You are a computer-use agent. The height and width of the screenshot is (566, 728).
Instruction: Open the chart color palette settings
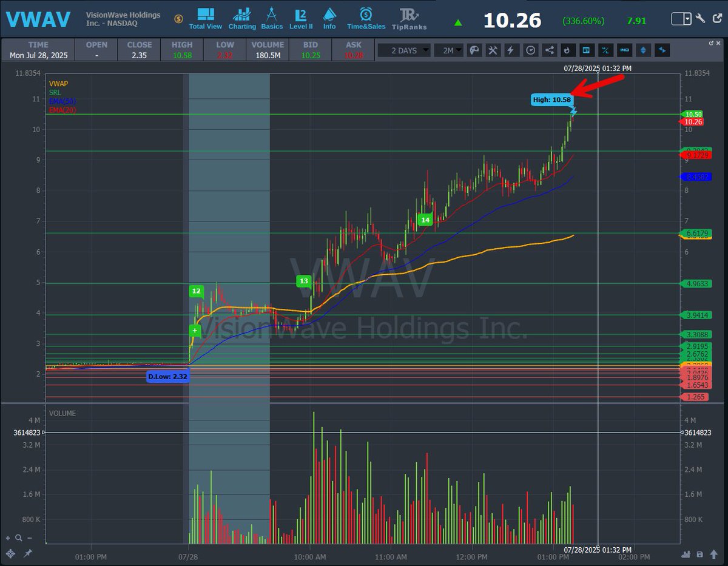(x=475, y=50)
